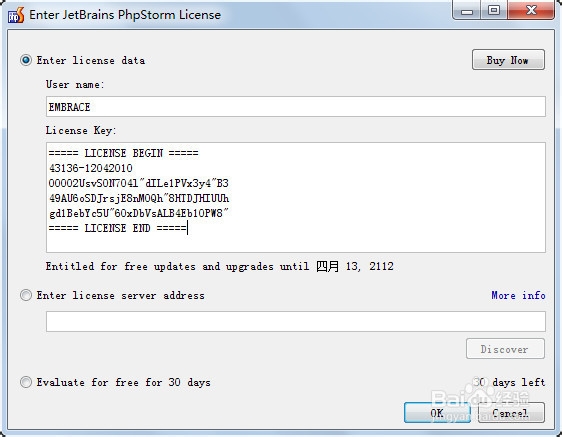Place cursor on the LICENSE BEGIN line
Viewport: 562px width, 437px height.
123,153
